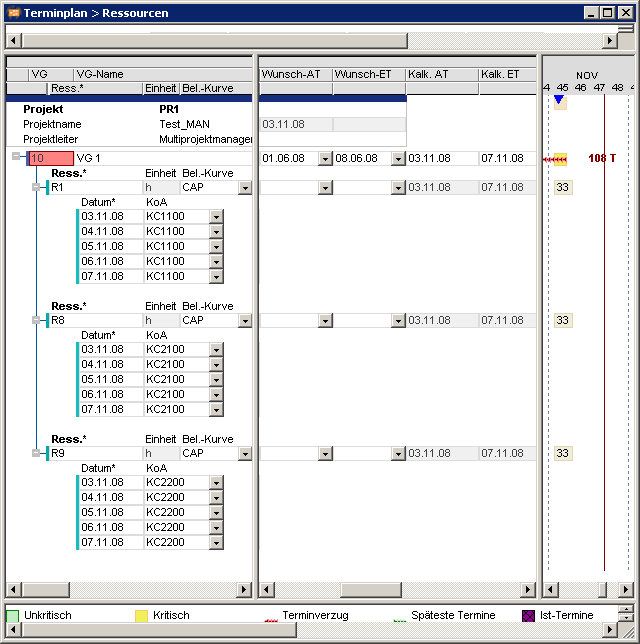
Task: Click the purple Ist-Termine legend swatch
Action: click(528, 616)
